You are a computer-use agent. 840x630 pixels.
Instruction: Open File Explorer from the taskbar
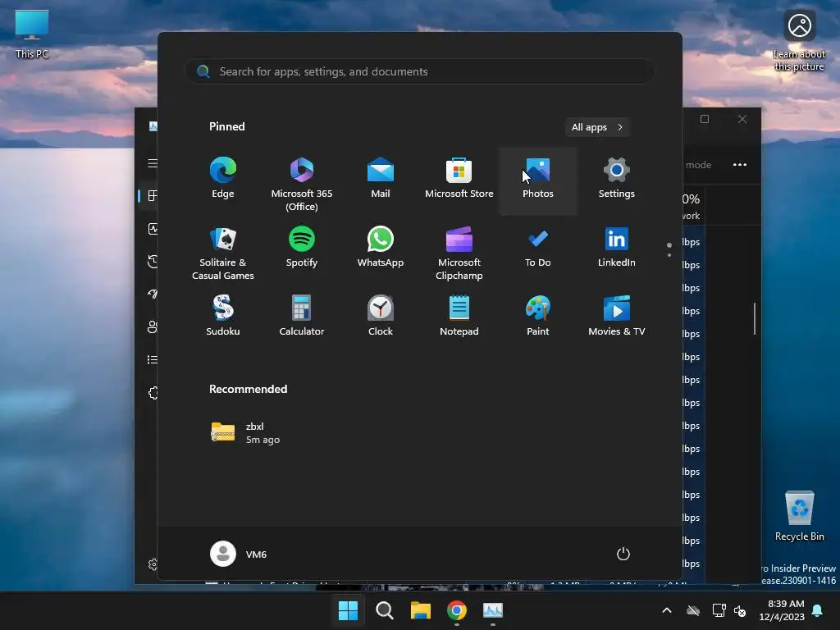(421, 610)
